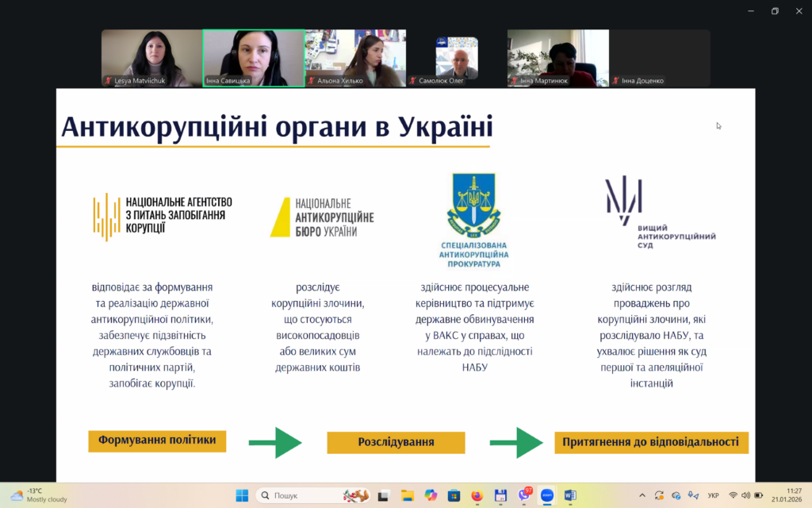Select Інна Савицька's active speaker video
Screen dimensions: 812x508
pyautogui.click(x=254, y=58)
